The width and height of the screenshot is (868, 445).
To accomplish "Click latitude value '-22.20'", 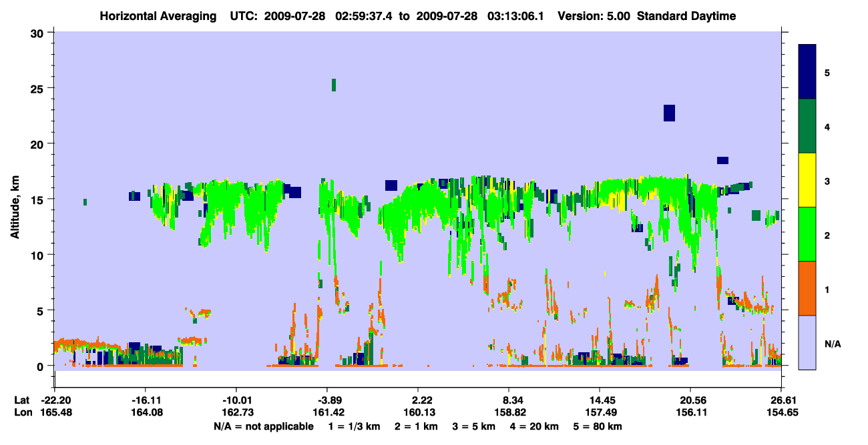I will pos(55,400).
